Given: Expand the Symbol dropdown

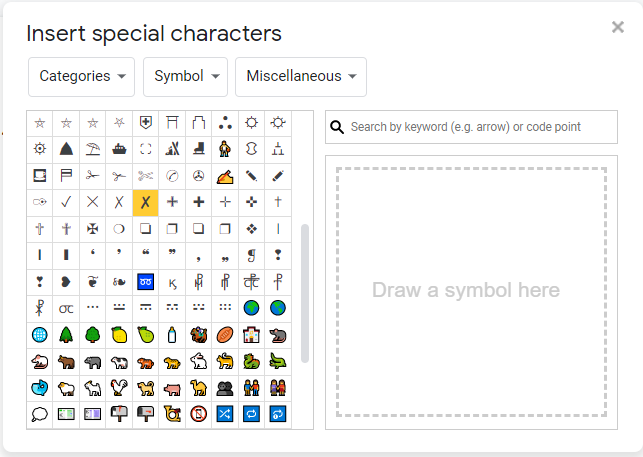Looking at the screenshot, I should [x=185, y=77].
